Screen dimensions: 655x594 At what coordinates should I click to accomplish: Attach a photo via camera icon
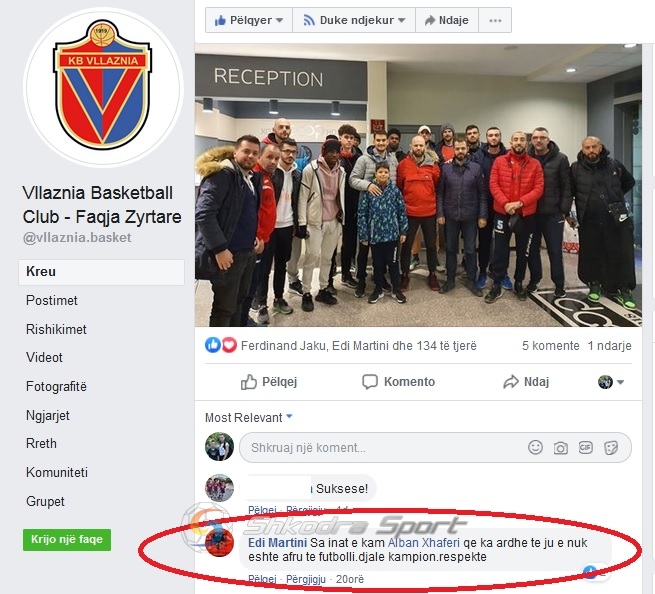point(560,448)
